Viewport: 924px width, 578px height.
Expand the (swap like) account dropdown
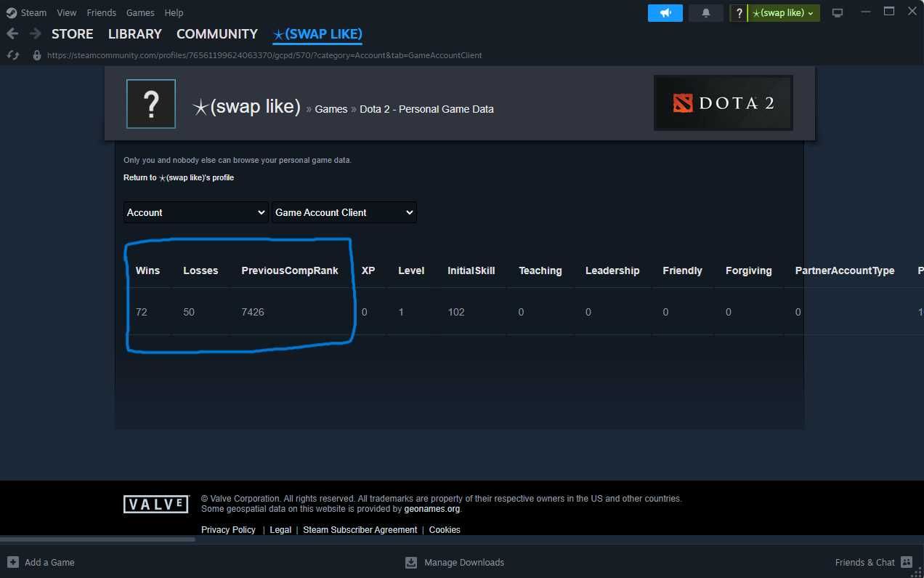pos(784,13)
